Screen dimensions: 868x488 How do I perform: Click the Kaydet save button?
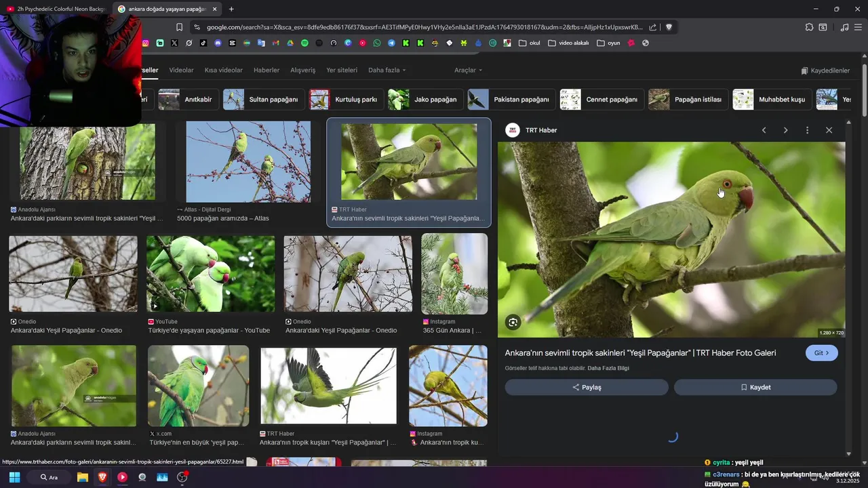(x=755, y=387)
